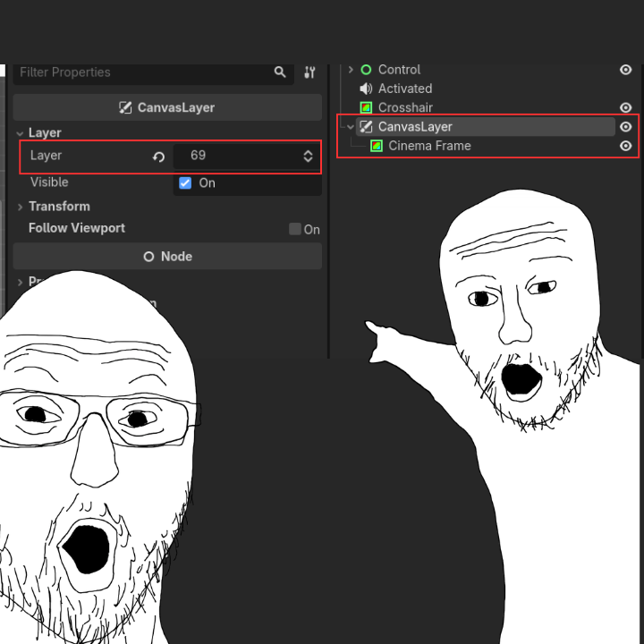The width and height of the screenshot is (644, 644).
Task: Enable the Follow Viewport checkbox
Action: (x=295, y=229)
